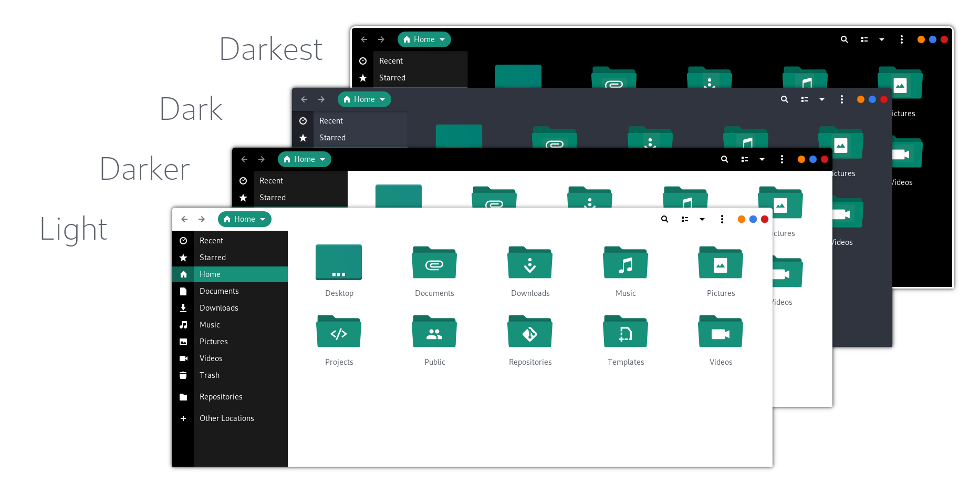The width and height of the screenshot is (980, 493).
Task: Select Repositories bookmark in sidebar
Action: pos(230,397)
